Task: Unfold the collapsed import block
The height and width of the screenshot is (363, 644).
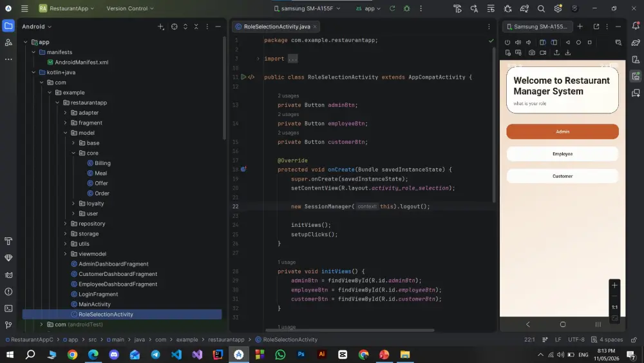Action: coord(258,59)
